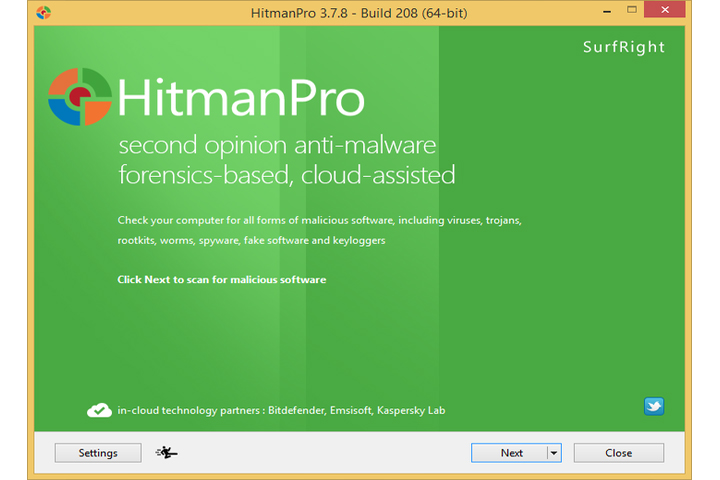Open the Twitter bird icon link

coord(654,407)
